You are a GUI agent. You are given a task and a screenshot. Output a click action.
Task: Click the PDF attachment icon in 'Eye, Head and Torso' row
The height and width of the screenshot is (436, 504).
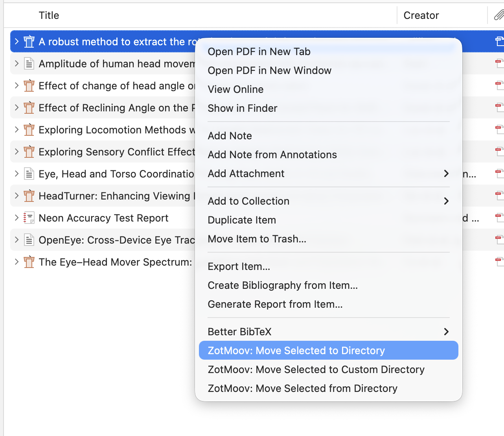499,174
